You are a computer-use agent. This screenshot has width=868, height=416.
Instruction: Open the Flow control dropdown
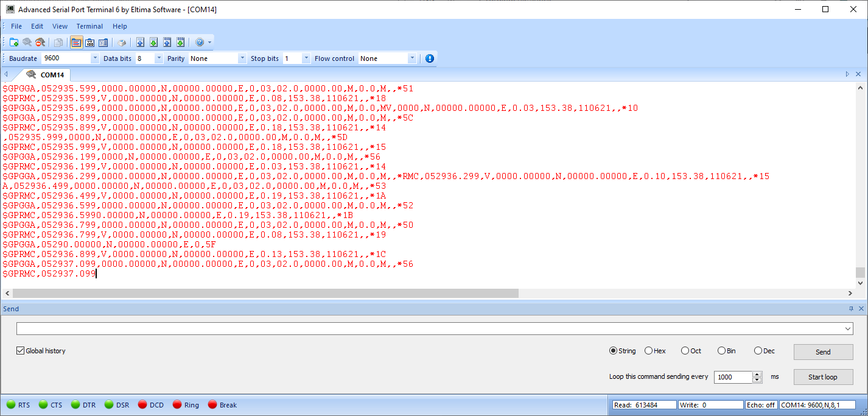click(x=411, y=58)
